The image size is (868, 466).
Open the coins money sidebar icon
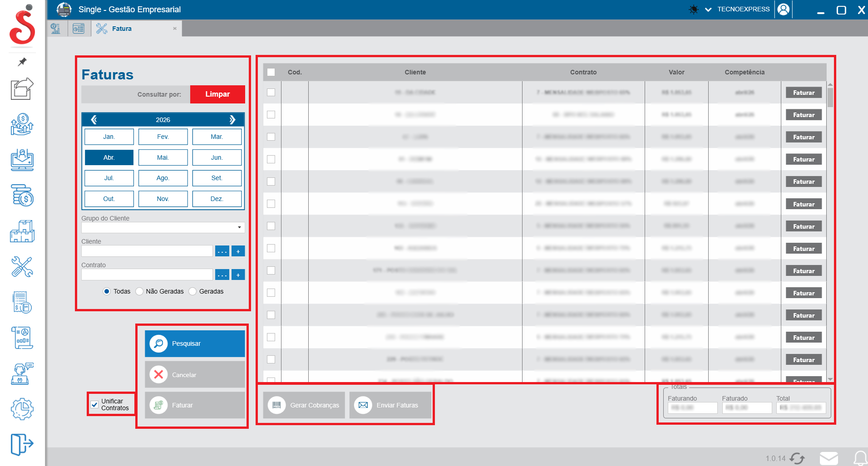tap(22, 196)
